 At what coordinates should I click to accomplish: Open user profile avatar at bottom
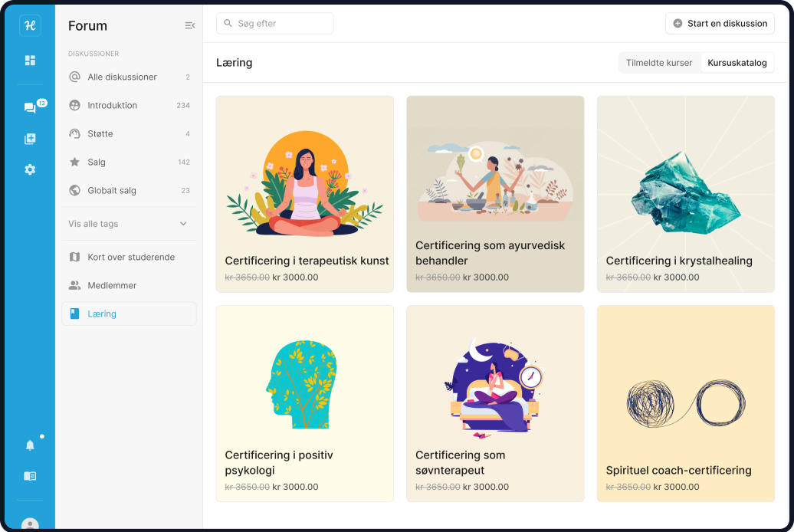(30, 524)
